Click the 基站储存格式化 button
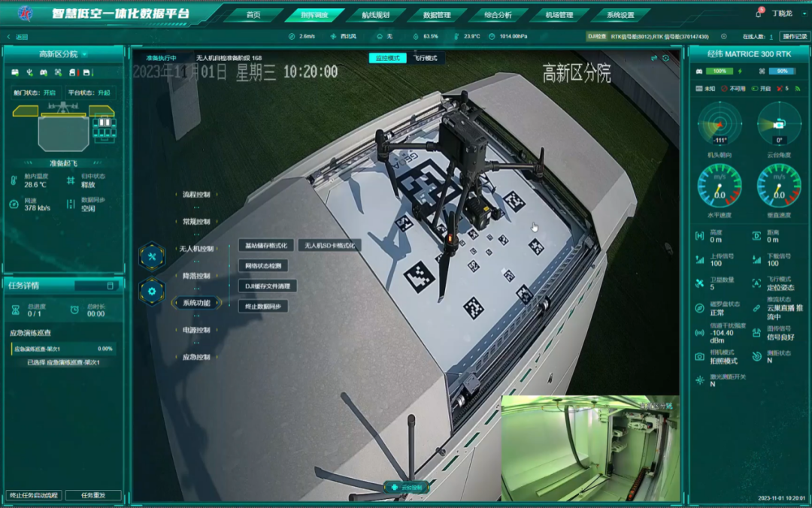This screenshot has height=508, width=812. click(266, 246)
